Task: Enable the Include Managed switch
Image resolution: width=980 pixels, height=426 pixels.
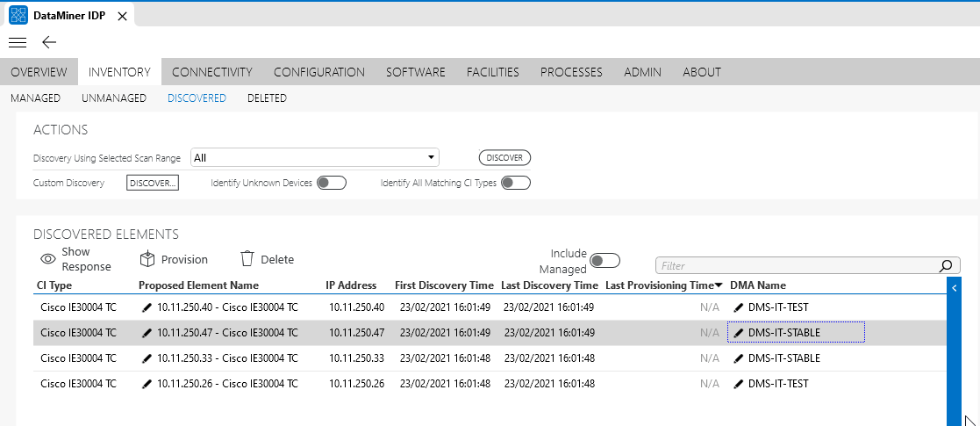Action: [605, 260]
